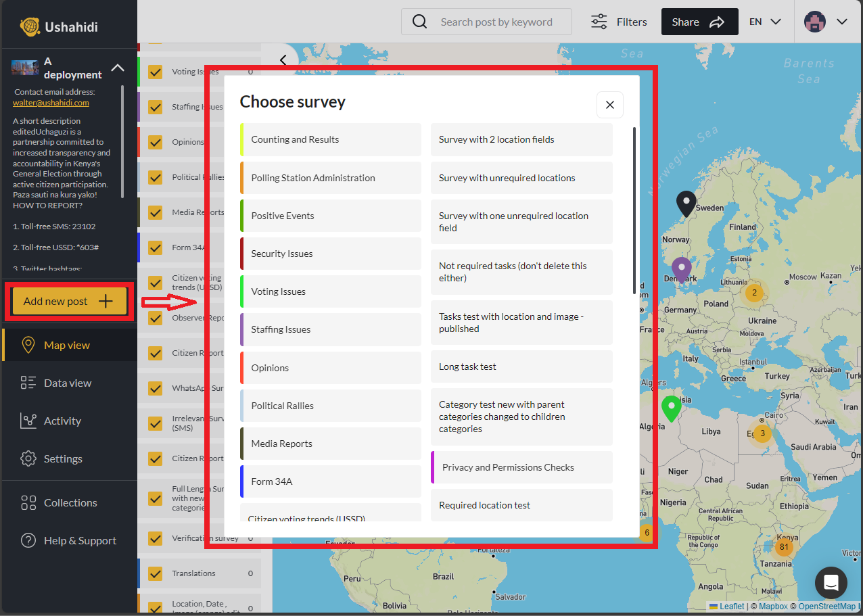Open Collections from the sidebar icon
863x616 pixels.
[x=28, y=502]
